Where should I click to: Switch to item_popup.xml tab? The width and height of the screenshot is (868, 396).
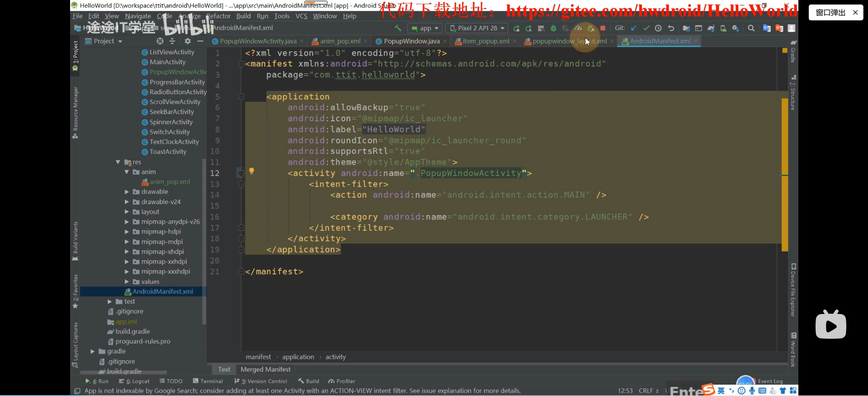click(x=486, y=41)
